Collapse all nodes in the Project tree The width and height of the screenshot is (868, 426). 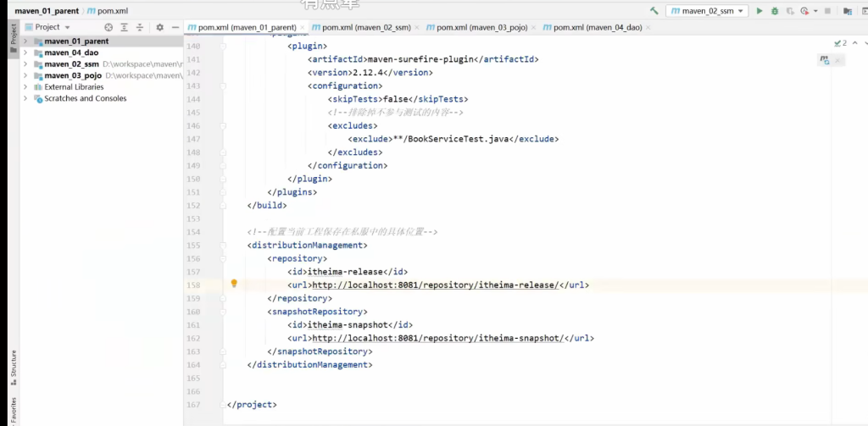point(140,27)
